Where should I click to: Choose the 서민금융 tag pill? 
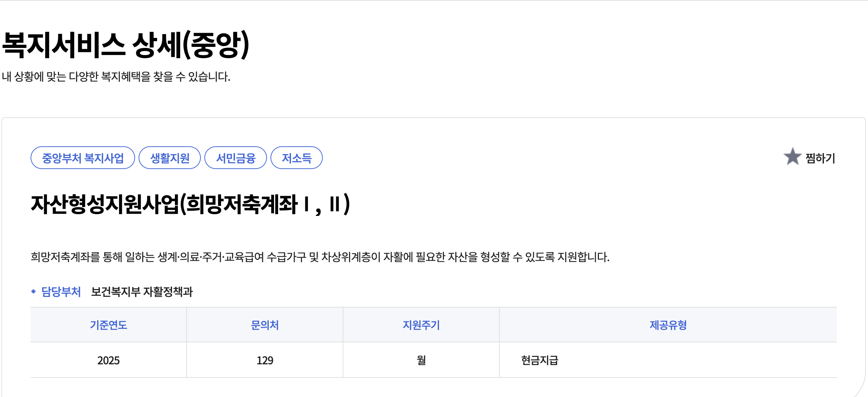[x=236, y=158]
